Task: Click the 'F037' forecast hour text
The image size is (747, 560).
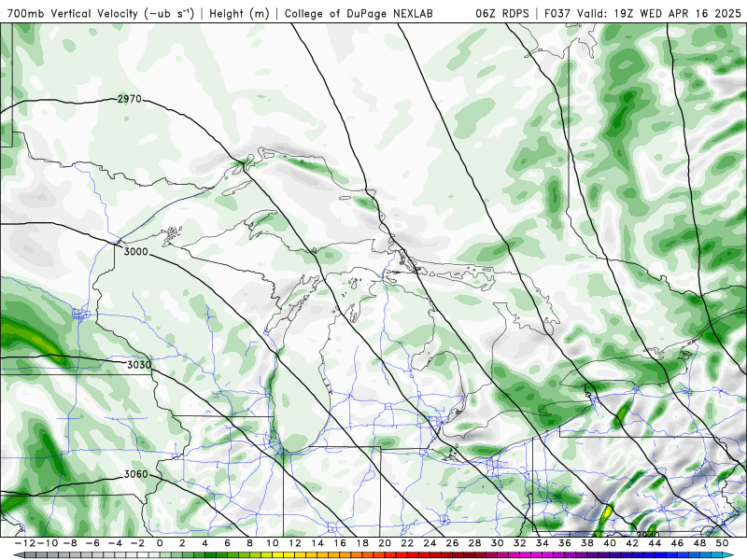Action: pos(558,14)
